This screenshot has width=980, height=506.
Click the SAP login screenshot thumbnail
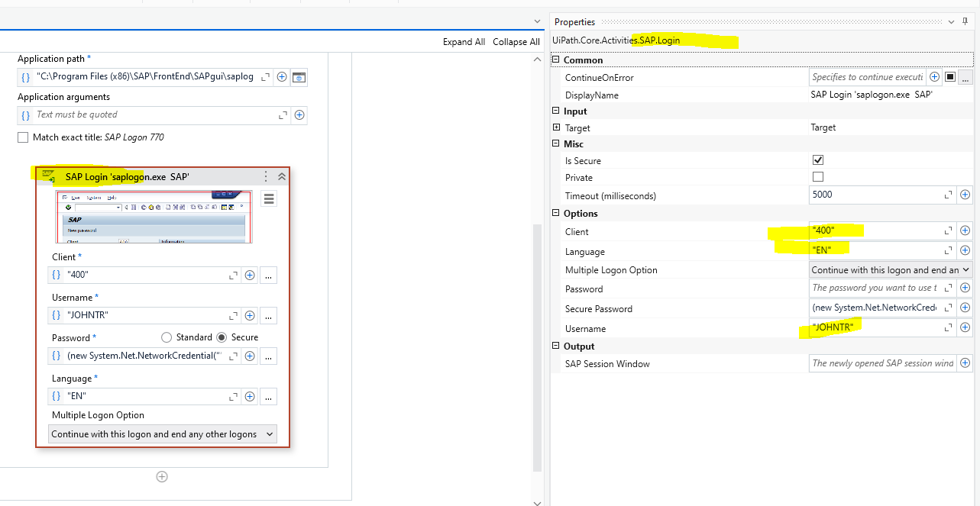tap(154, 217)
